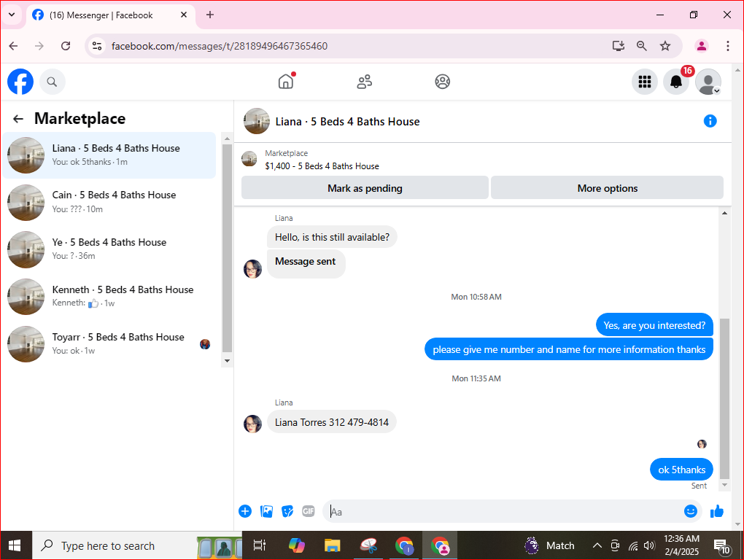
Task: Reload the Messenger page
Action: pos(66,46)
